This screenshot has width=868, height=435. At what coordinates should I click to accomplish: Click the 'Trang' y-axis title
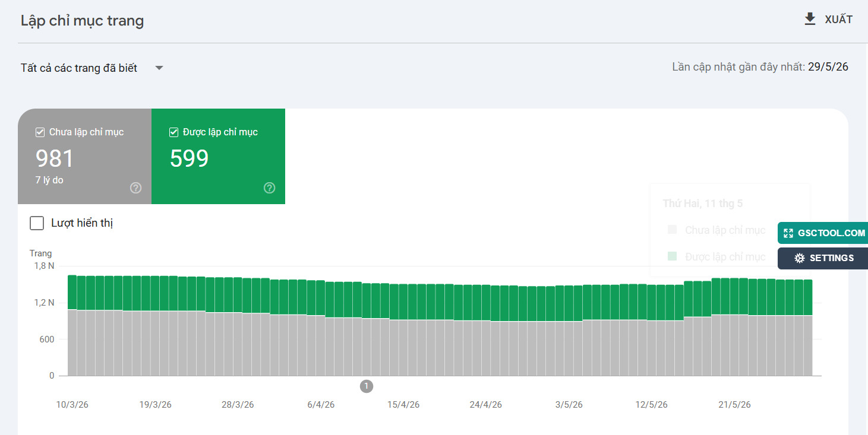tap(40, 253)
